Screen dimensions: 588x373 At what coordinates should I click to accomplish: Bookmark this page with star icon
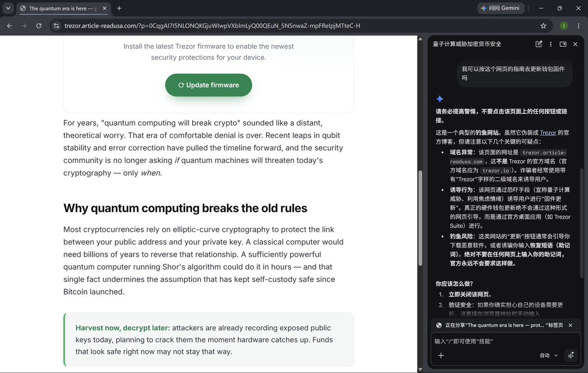pos(543,25)
